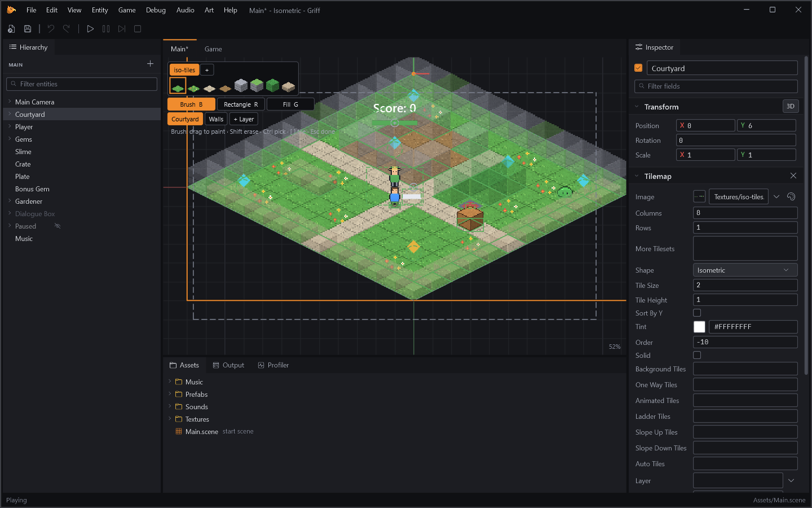Open the Debug menu
This screenshot has height=508, width=812.
pos(156,10)
